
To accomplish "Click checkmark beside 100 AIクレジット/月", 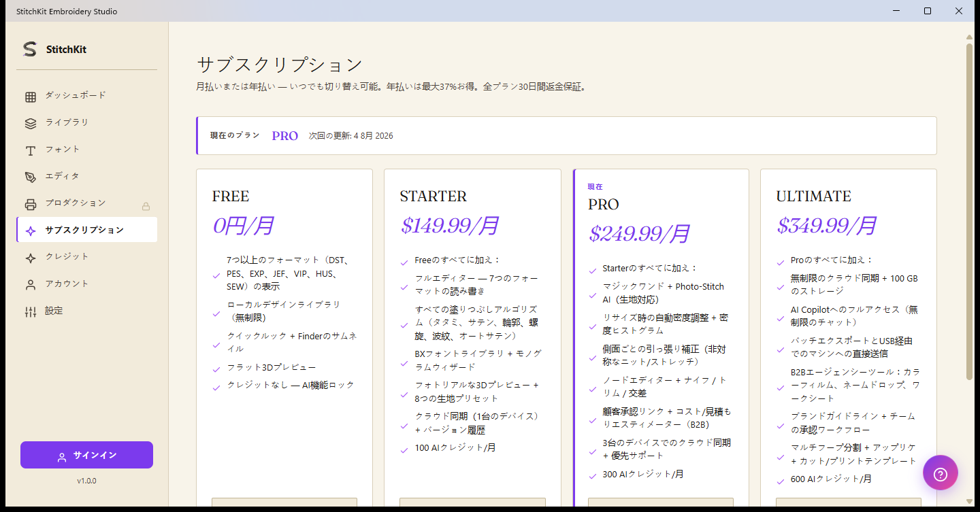I will [x=404, y=449].
